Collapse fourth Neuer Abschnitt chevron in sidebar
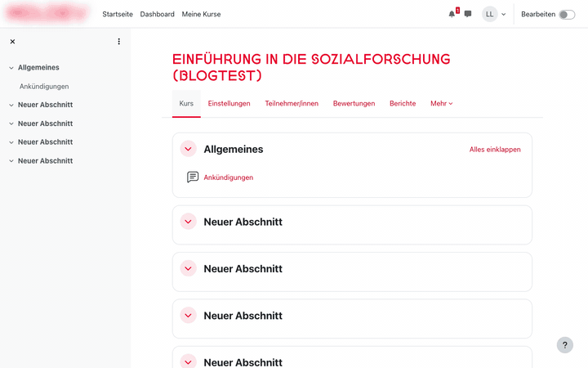 pos(11,161)
